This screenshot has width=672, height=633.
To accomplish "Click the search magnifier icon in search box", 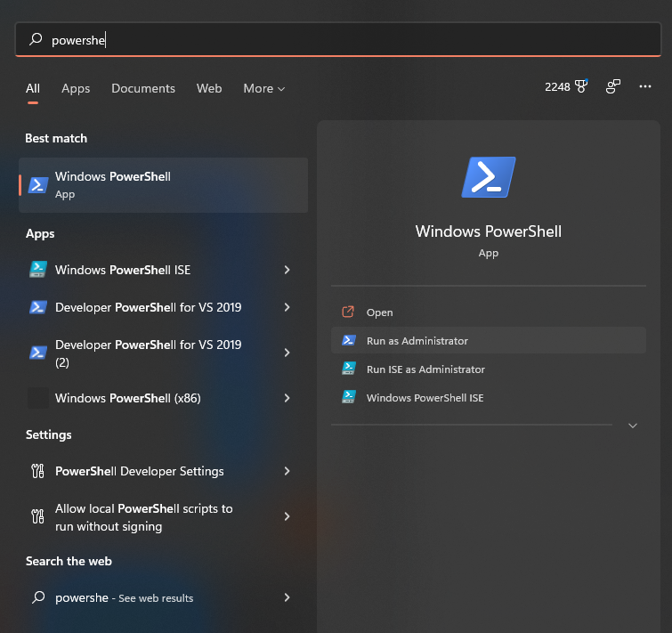I will pos(36,39).
